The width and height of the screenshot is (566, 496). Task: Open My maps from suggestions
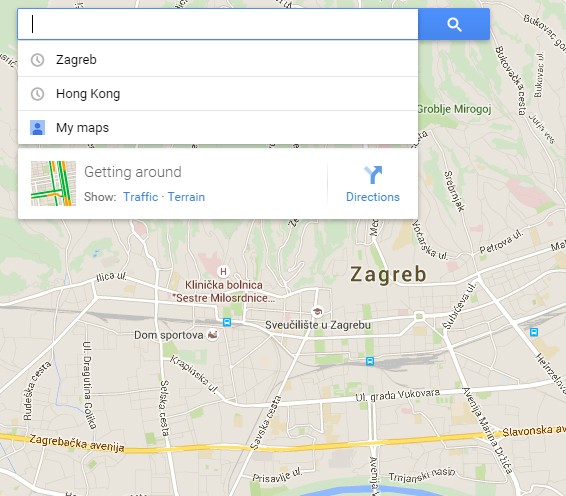coord(218,128)
